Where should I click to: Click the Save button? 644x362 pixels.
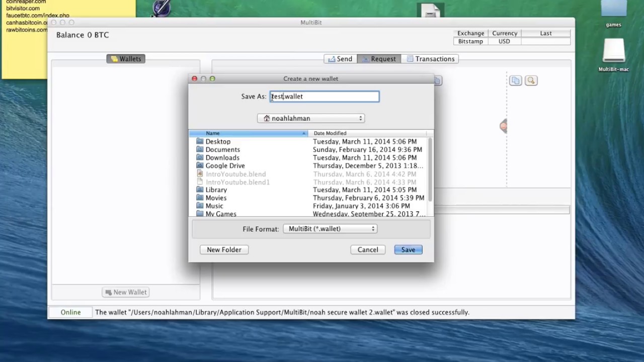[x=408, y=249]
